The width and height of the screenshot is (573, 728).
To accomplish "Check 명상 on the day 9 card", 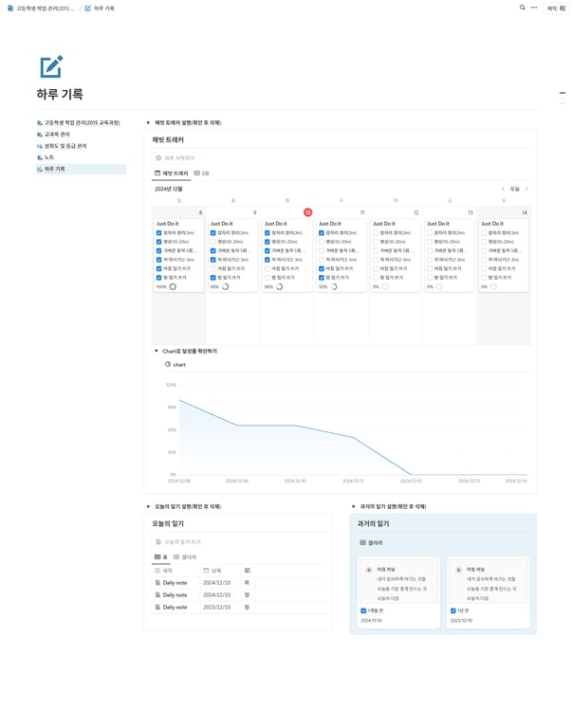I will pyautogui.click(x=213, y=242).
